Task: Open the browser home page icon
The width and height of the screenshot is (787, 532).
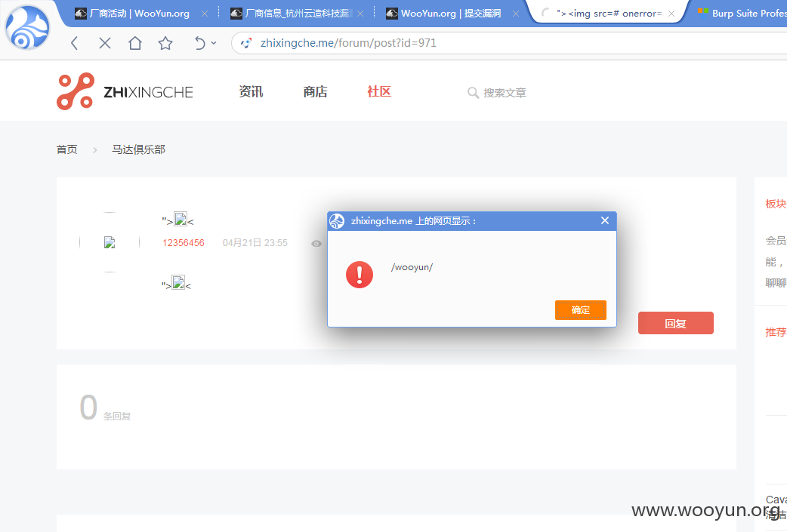Action: point(135,43)
